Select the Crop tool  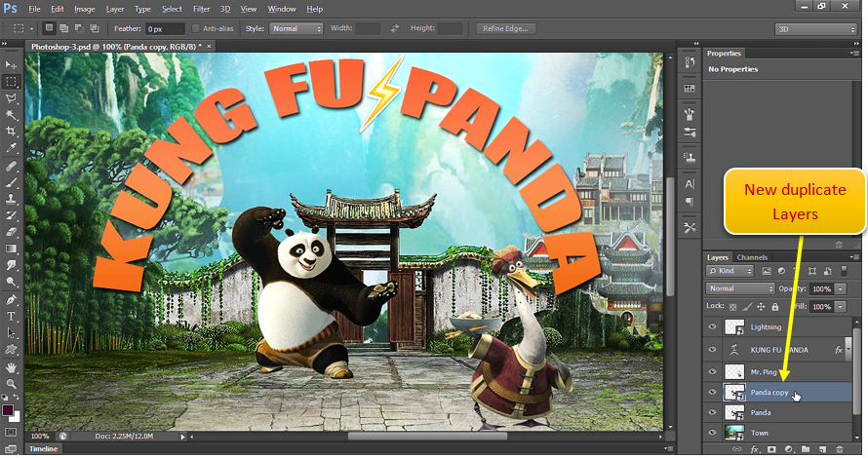(x=11, y=132)
